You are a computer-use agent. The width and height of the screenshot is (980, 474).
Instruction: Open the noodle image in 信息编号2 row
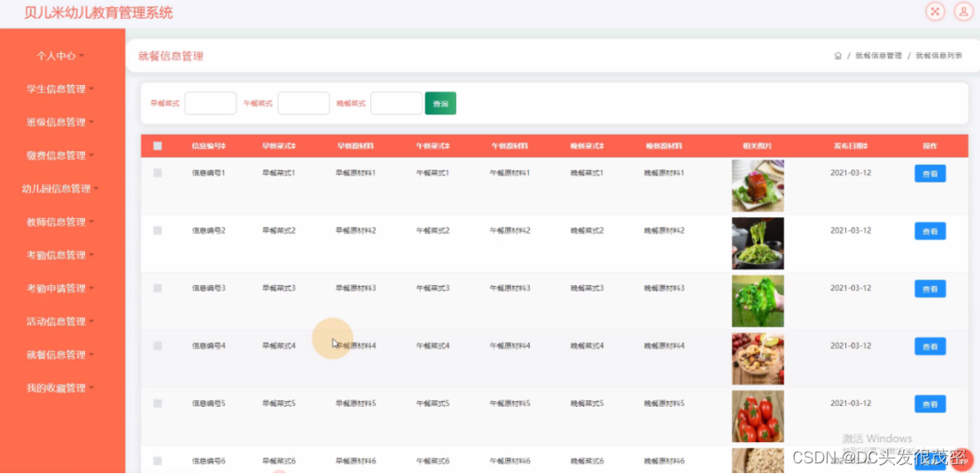point(758,244)
